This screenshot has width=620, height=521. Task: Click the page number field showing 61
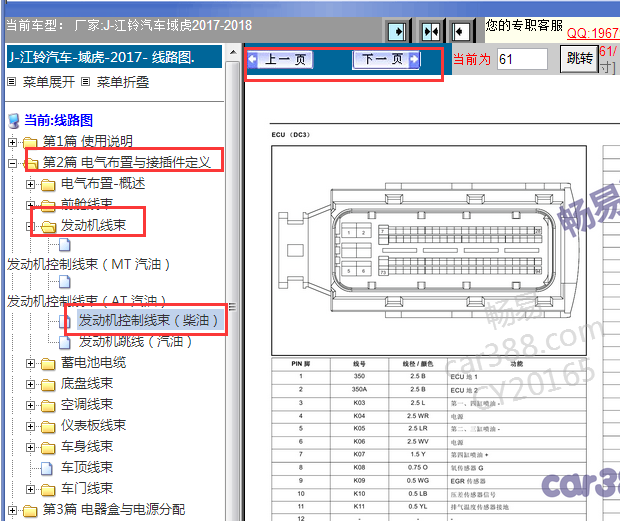click(x=522, y=59)
